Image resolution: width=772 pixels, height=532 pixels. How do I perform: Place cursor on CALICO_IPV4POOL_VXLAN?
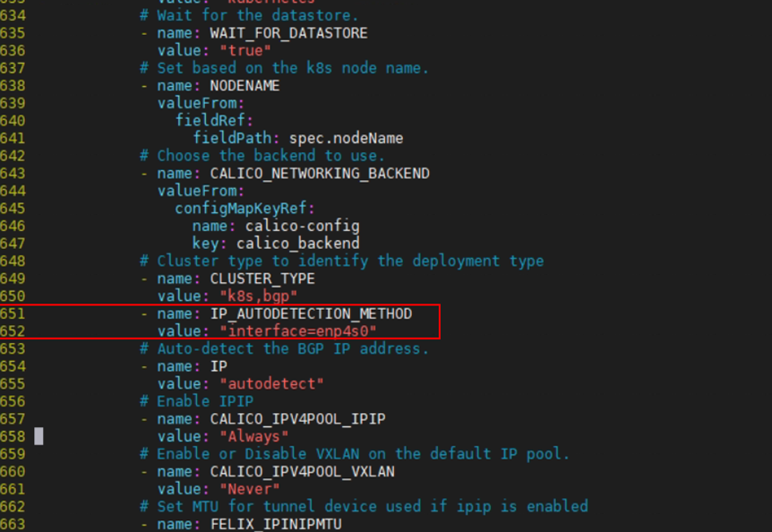click(302, 471)
